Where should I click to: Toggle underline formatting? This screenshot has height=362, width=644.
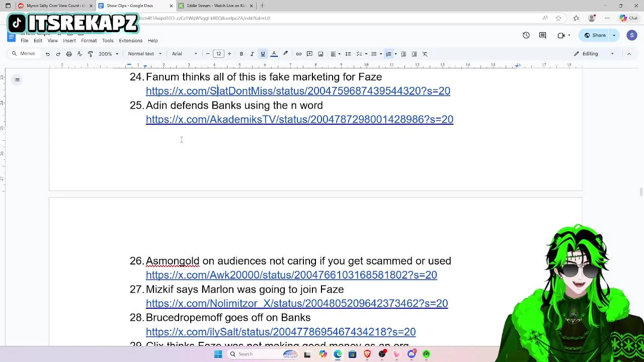[263, 54]
